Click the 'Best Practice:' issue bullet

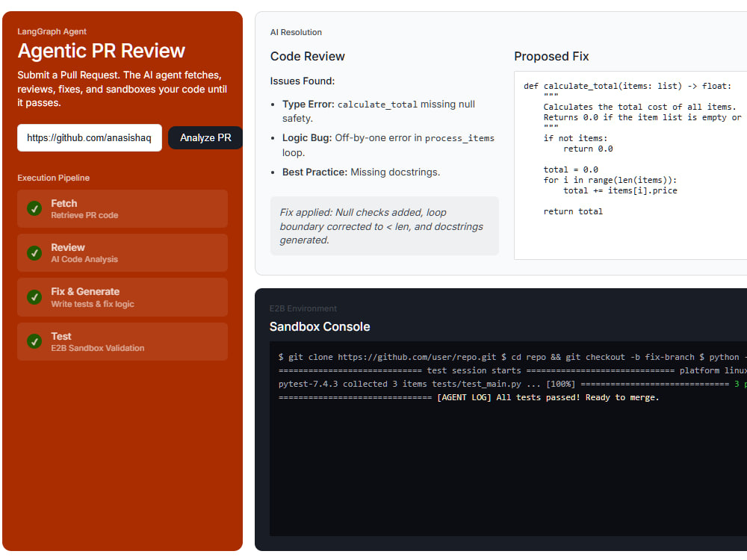(x=361, y=172)
